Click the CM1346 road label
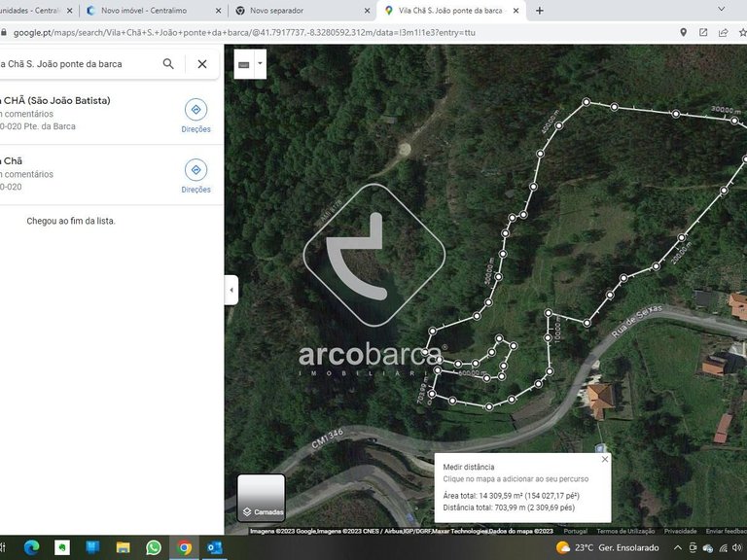Viewport: 747px width, 560px height. (327, 438)
